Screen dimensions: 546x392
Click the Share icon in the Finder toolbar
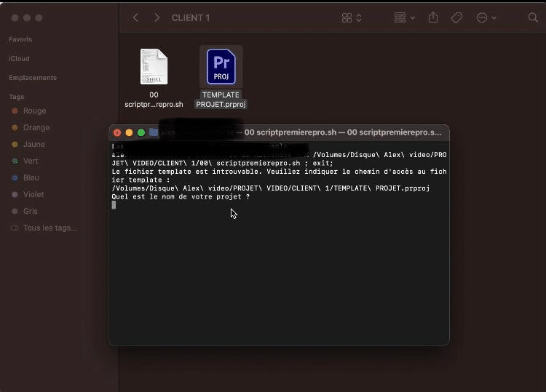click(433, 17)
